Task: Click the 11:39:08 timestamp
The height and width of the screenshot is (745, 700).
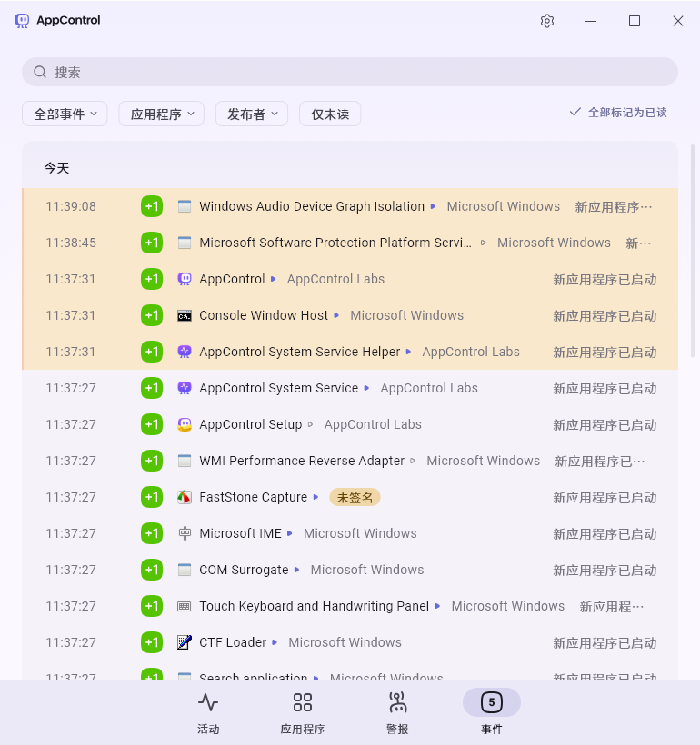Action: click(x=71, y=206)
